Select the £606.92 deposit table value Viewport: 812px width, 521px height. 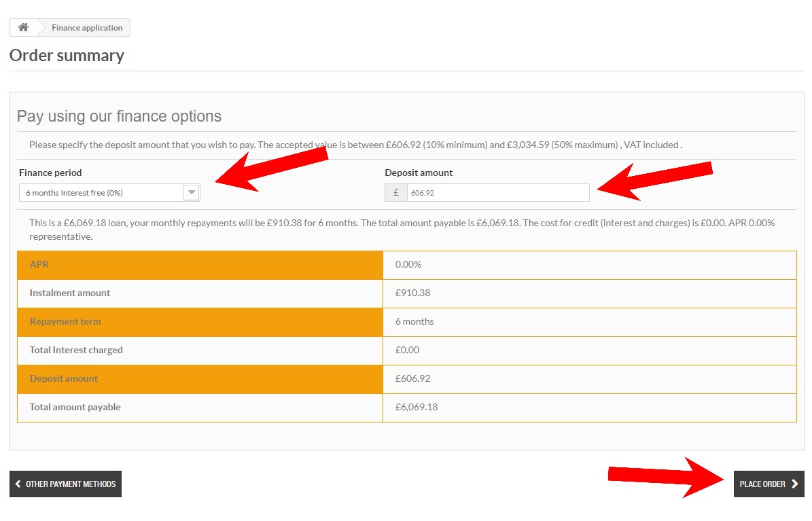(412, 378)
